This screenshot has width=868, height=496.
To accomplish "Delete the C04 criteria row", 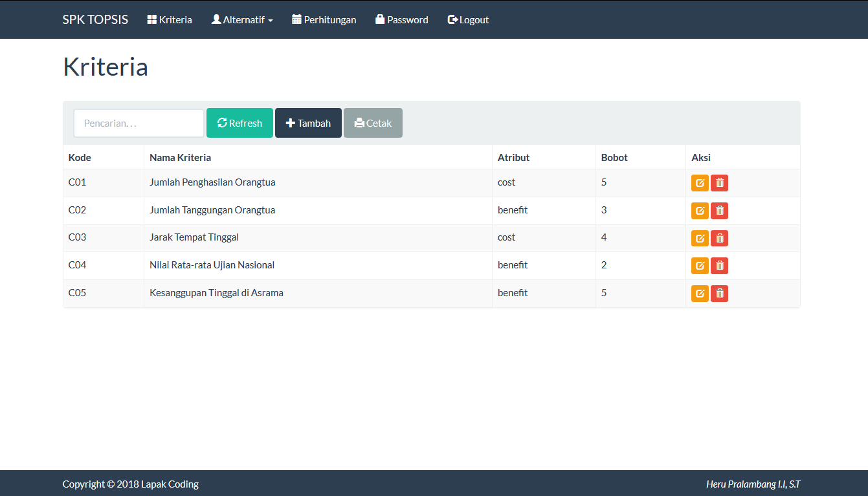I will click(719, 266).
